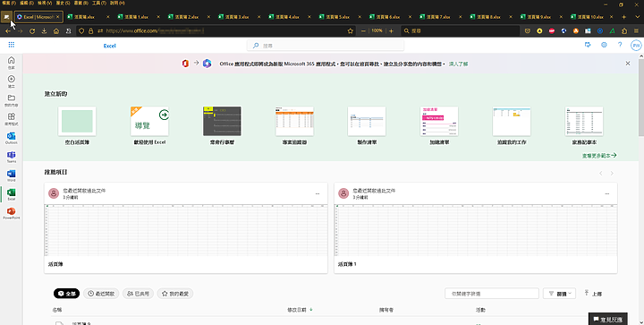This screenshot has height=325, width=644.
Task: Open browser home page icon
Action: [56, 30]
